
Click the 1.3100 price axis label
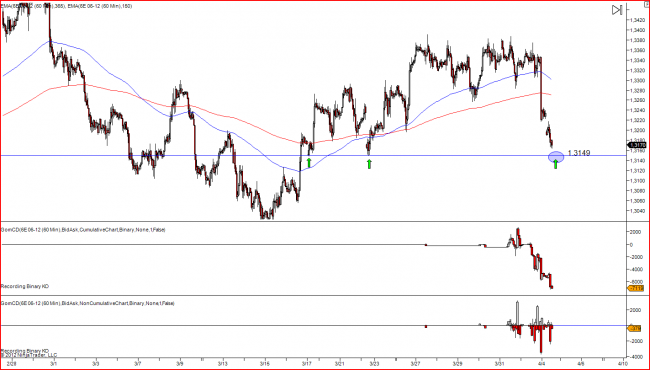[638, 181]
